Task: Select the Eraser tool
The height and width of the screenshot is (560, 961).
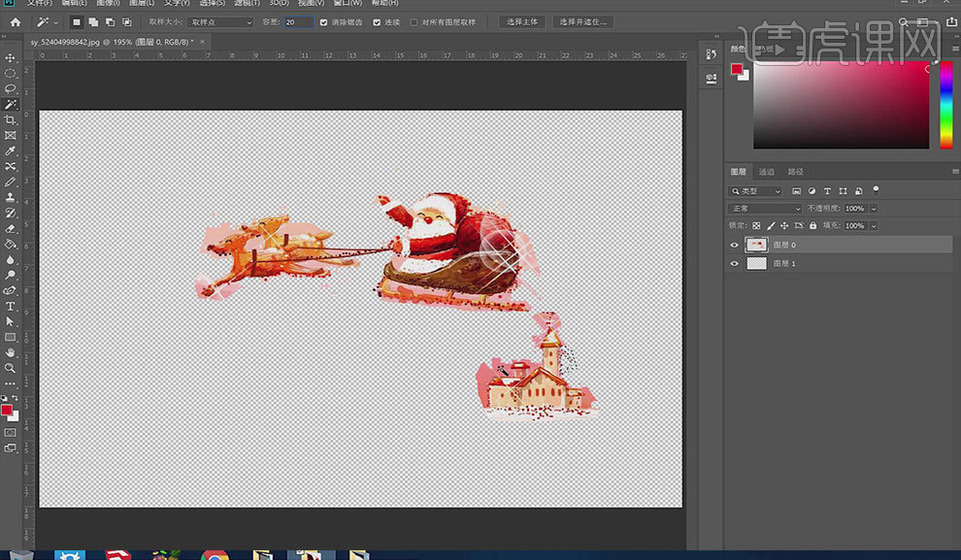Action: [x=11, y=228]
